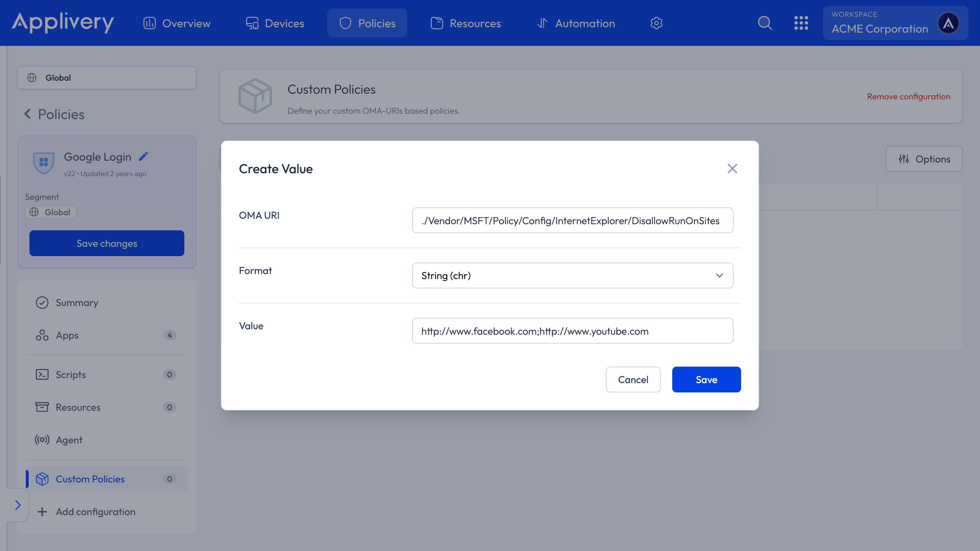Open the apps grid launcher icon
Image resolution: width=980 pixels, height=551 pixels.
point(801,23)
